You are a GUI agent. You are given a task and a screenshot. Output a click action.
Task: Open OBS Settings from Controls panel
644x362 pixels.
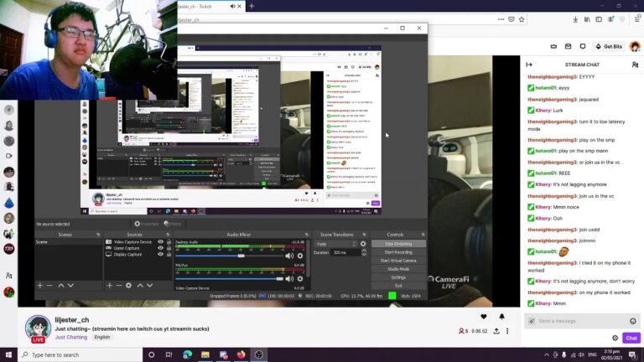(x=398, y=277)
